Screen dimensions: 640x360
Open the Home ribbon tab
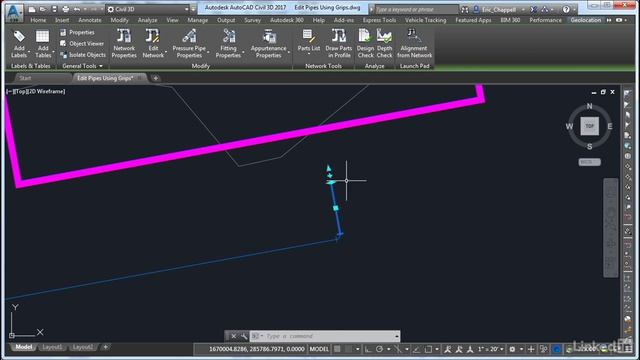pos(38,20)
